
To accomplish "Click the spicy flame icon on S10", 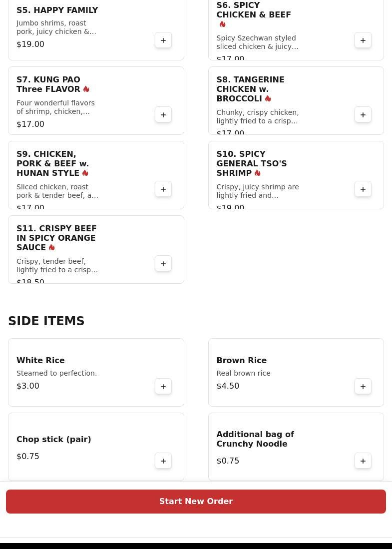I will click(x=258, y=173).
